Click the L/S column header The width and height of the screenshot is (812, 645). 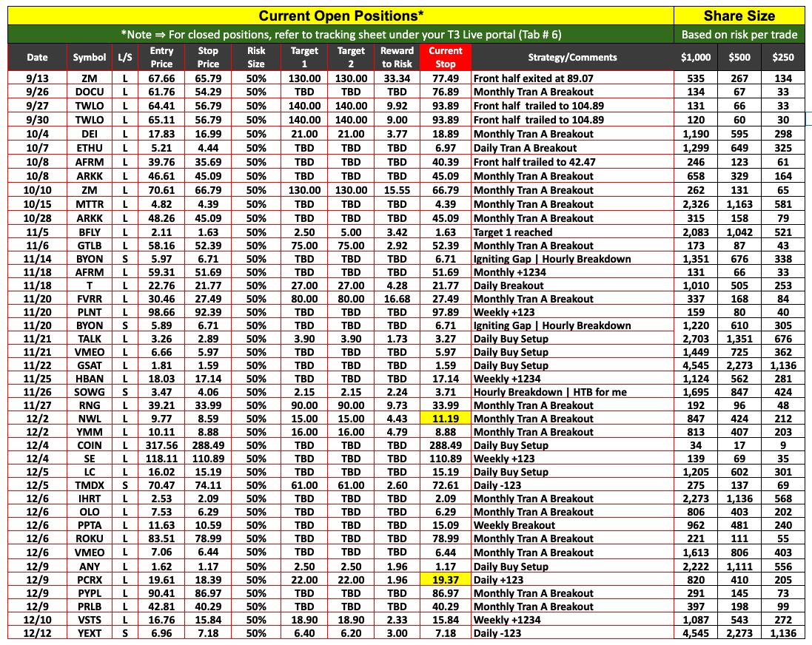point(123,57)
